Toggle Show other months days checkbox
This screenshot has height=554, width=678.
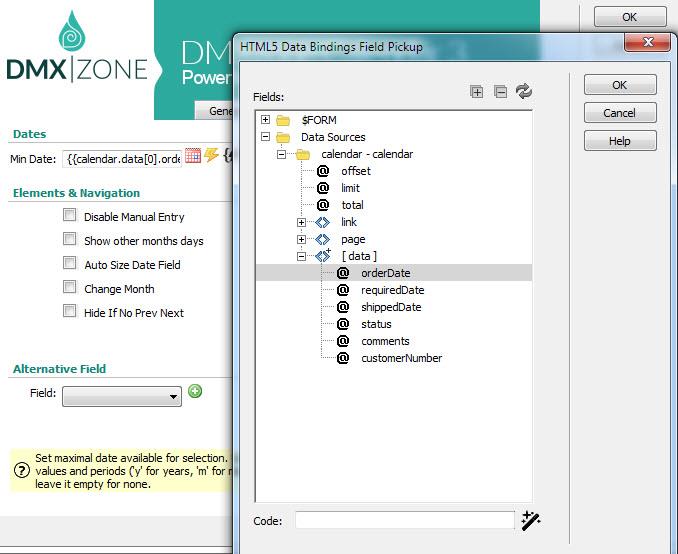tap(70, 240)
